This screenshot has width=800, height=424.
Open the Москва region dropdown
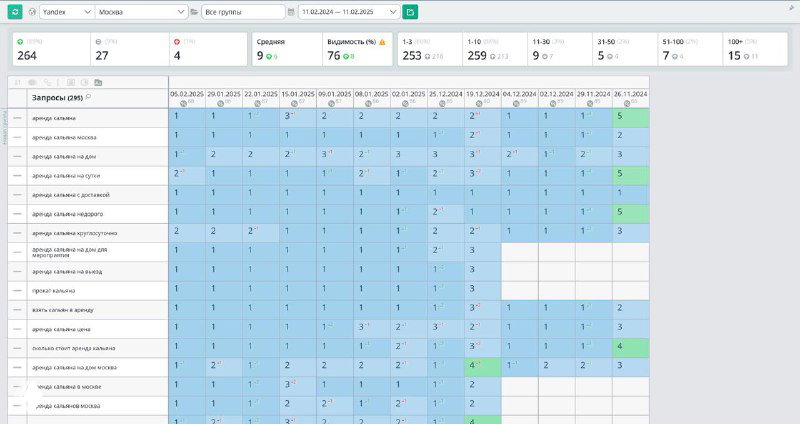pyautogui.click(x=141, y=12)
